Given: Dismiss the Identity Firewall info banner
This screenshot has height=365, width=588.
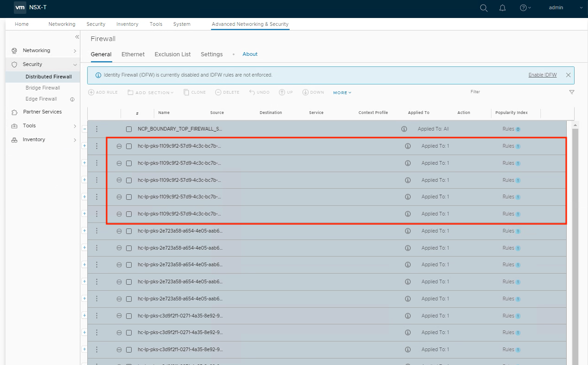Looking at the screenshot, I should (568, 75).
